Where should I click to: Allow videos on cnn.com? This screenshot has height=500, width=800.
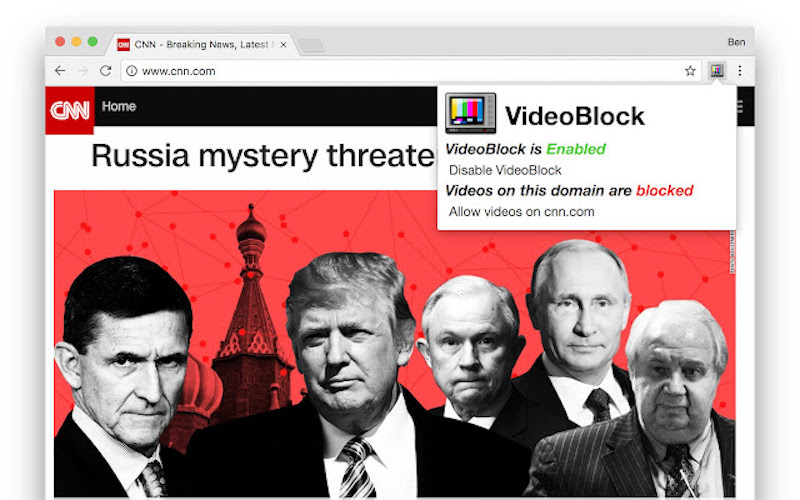(x=521, y=212)
